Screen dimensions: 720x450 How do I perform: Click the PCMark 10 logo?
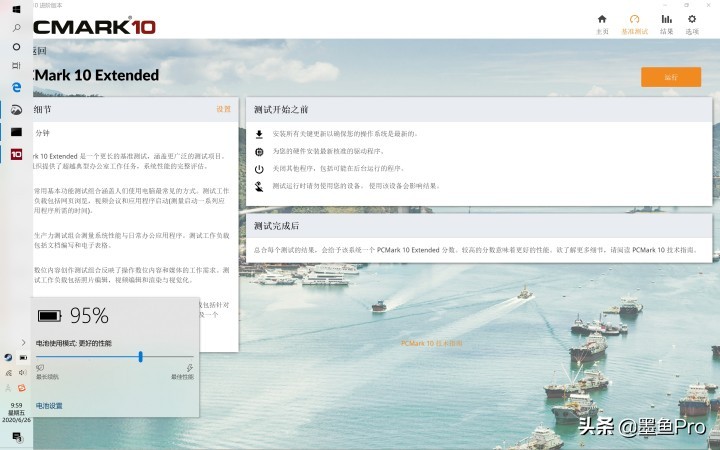tap(94, 26)
